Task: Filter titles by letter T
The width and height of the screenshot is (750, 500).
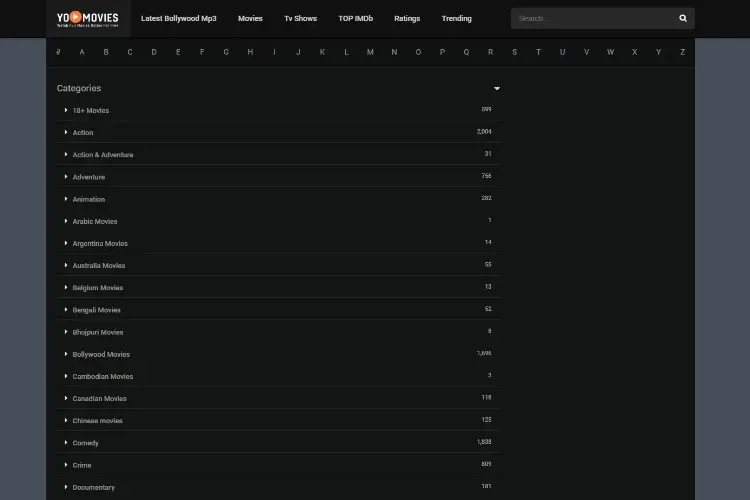Action: click(538, 52)
